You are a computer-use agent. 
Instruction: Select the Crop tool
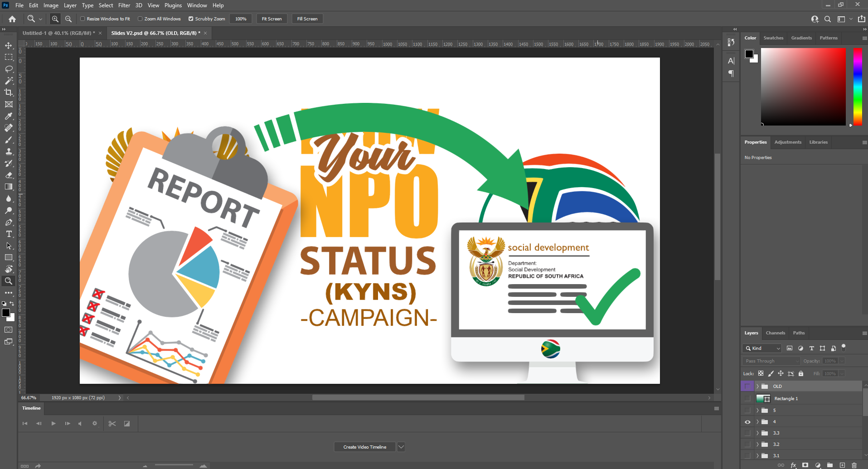coord(9,92)
